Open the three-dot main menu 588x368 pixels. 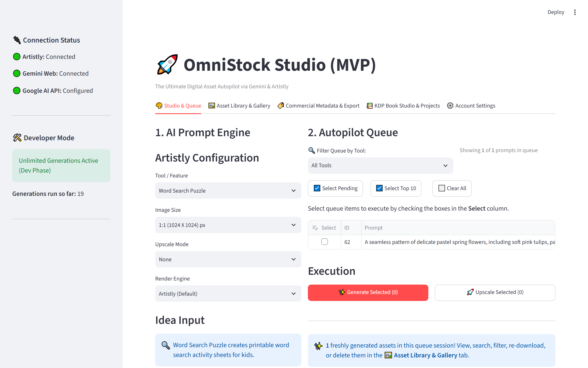click(575, 12)
